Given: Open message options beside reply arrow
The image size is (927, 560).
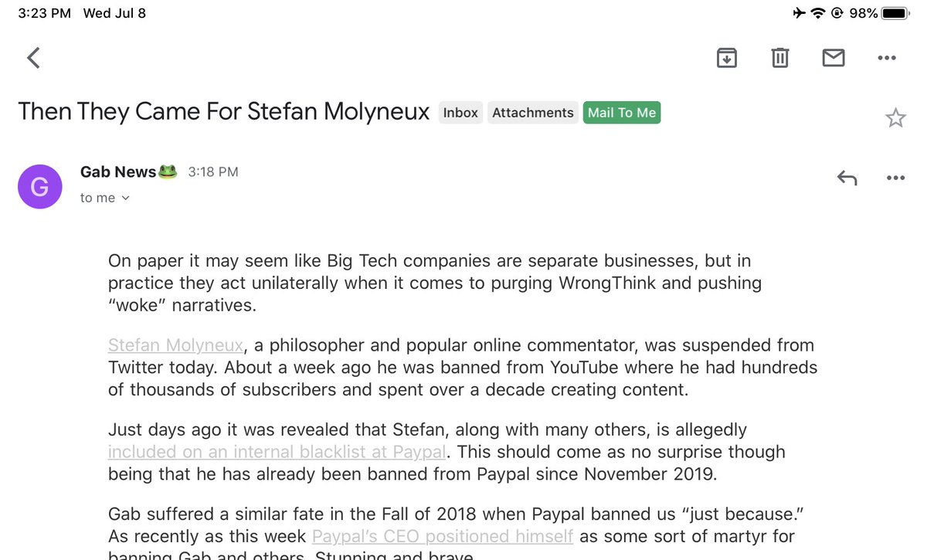Looking at the screenshot, I should coord(895,178).
